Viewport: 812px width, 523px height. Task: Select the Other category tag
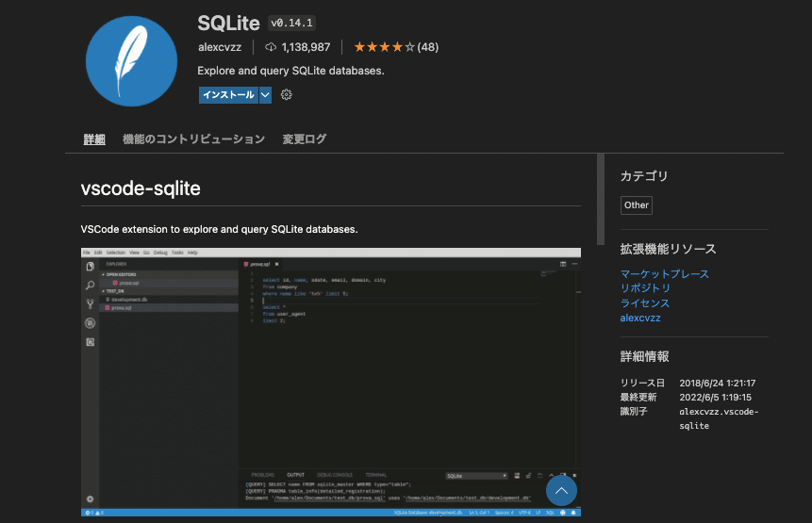coord(637,204)
